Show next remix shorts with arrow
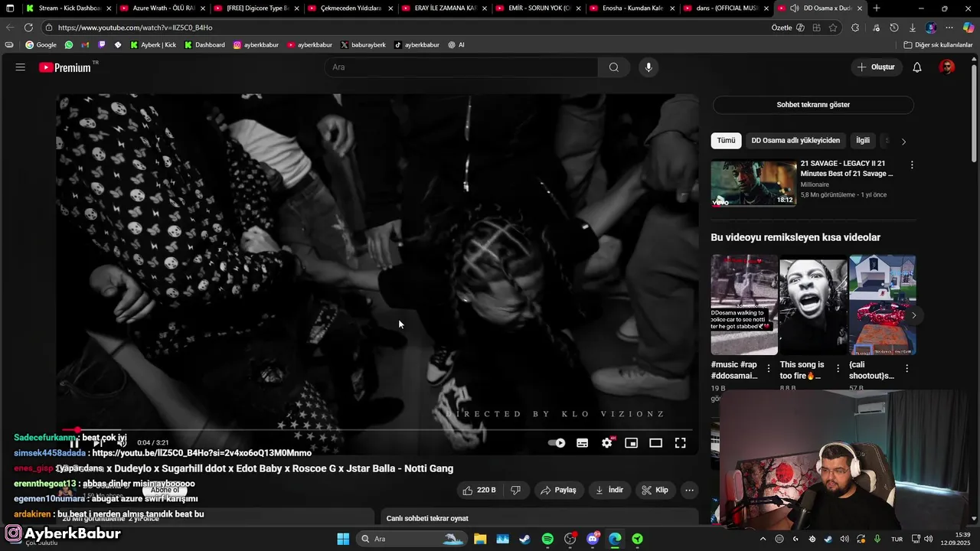The image size is (980, 551). [x=913, y=315]
